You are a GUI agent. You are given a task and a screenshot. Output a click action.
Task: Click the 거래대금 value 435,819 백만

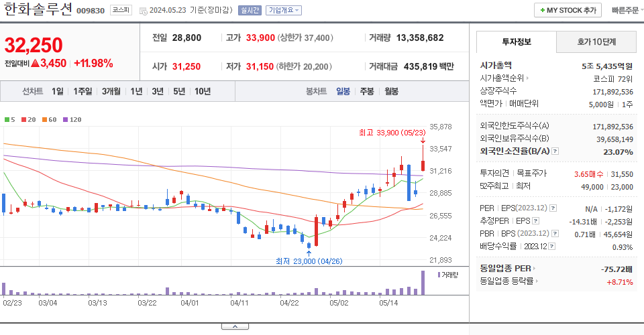429,66
